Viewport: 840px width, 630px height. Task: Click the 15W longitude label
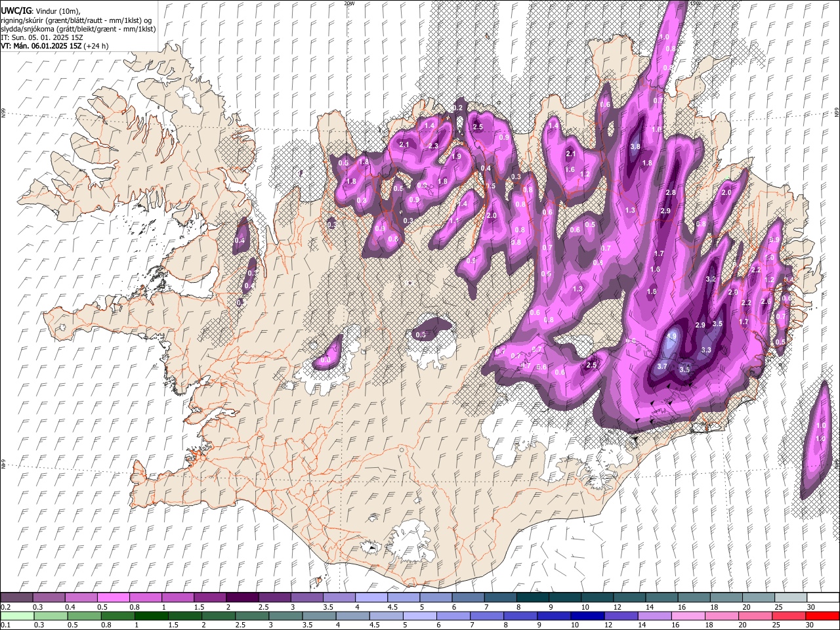click(x=695, y=3)
